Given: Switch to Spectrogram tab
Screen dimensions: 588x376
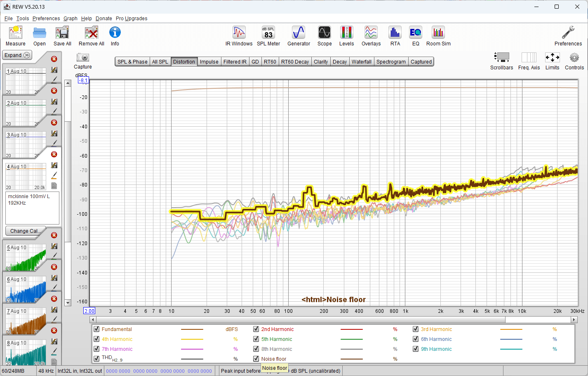Looking at the screenshot, I should click(x=391, y=62).
